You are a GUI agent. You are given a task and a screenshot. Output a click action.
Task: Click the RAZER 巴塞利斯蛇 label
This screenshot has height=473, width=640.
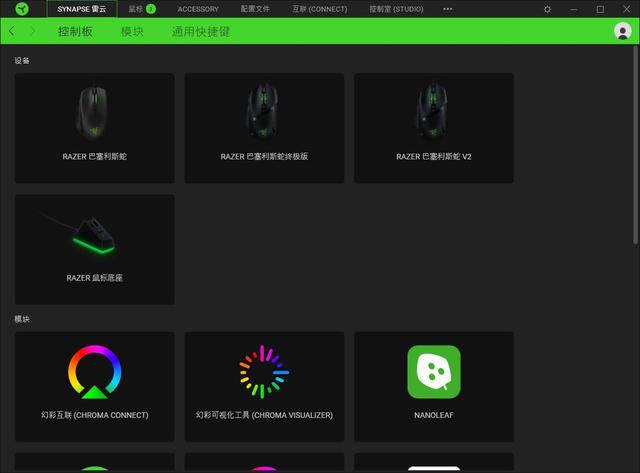(95, 157)
